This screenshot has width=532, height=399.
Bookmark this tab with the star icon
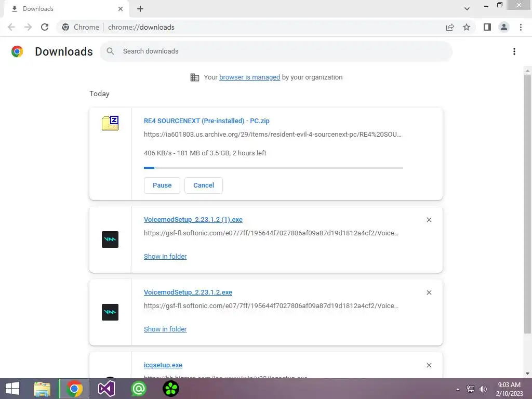coord(467,27)
